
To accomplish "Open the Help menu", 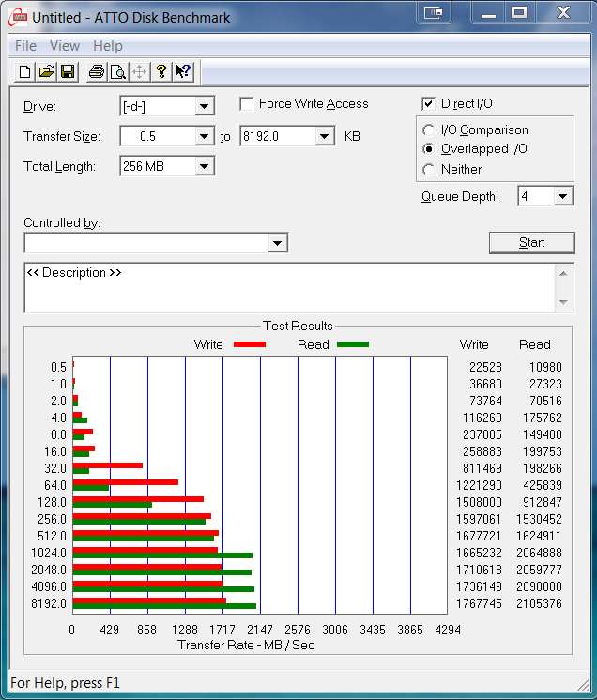I will click(x=108, y=46).
